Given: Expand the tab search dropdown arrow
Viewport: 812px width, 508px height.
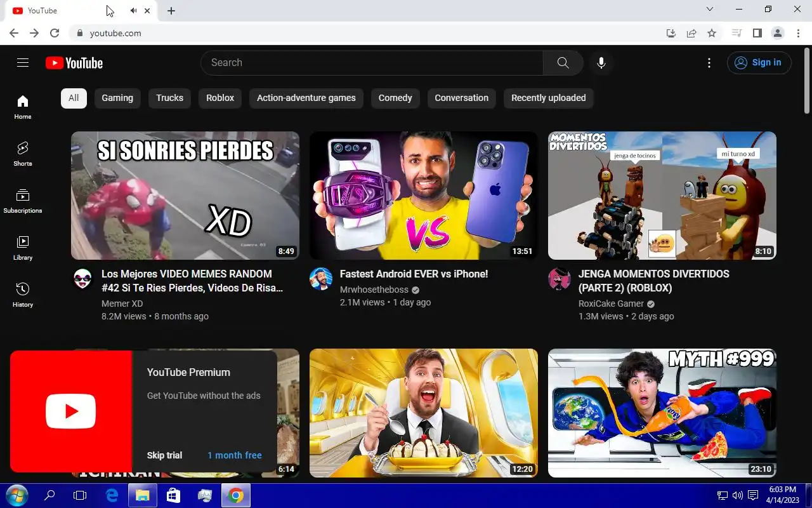Looking at the screenshot, I should point(710,10).
